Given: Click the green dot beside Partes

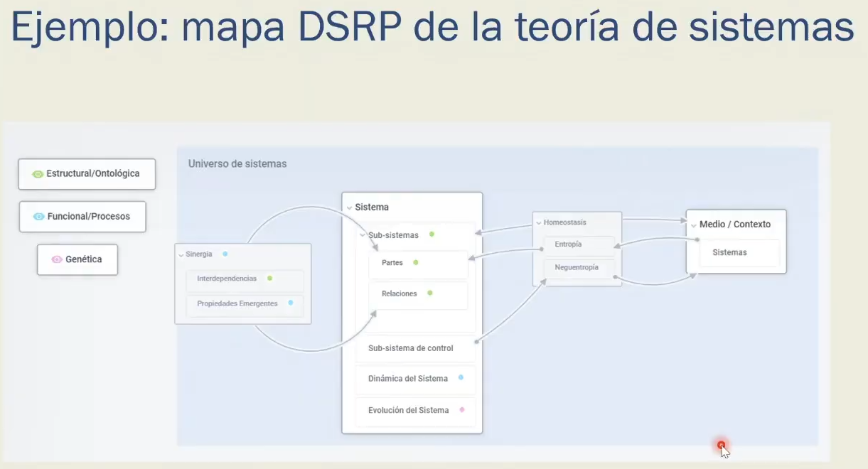Looking at the screenshot, I should 416,262.
